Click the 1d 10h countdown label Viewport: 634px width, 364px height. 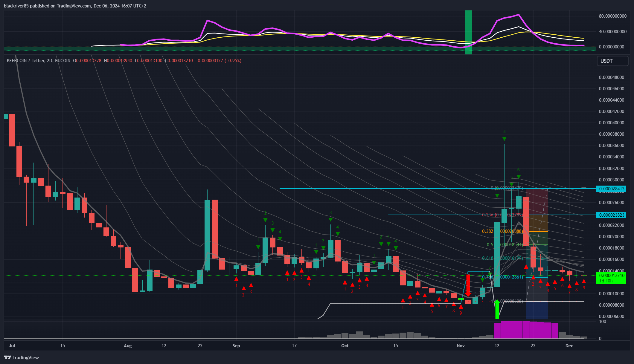[x=606, y=281]
